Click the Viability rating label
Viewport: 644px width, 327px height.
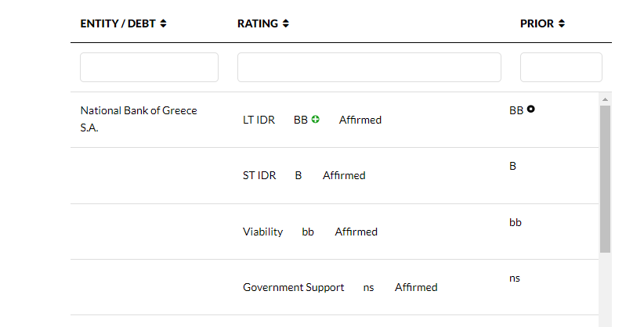(x=262, y=232)
